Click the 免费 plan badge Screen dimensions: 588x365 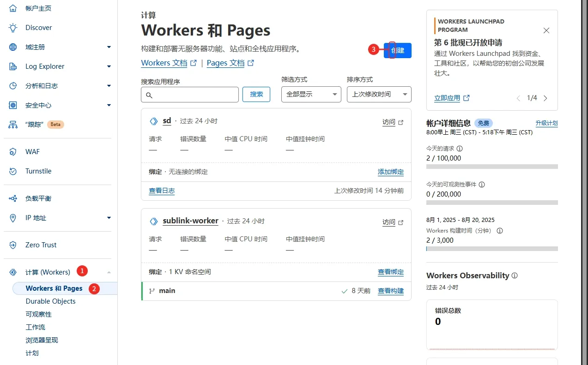click(x=484, y=123)
